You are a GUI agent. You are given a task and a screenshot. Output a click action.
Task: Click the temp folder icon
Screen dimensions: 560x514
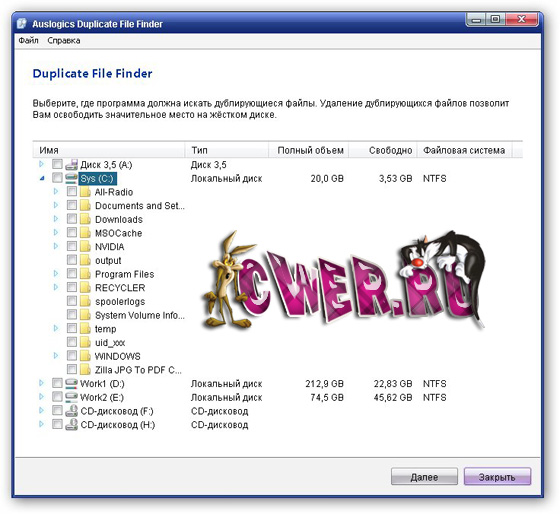pos(85,329)
